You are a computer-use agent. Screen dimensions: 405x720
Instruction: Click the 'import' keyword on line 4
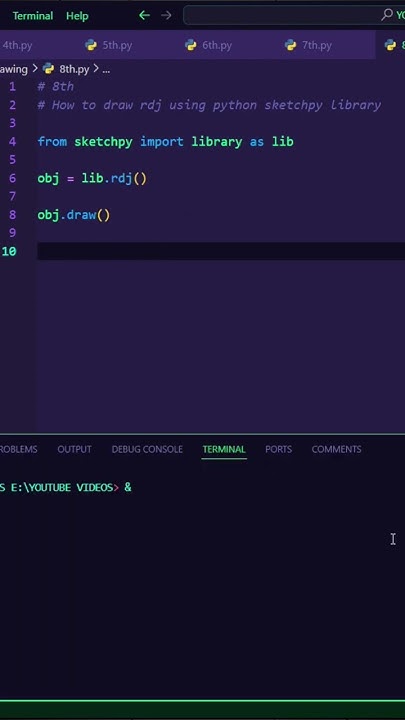(162, 141)
